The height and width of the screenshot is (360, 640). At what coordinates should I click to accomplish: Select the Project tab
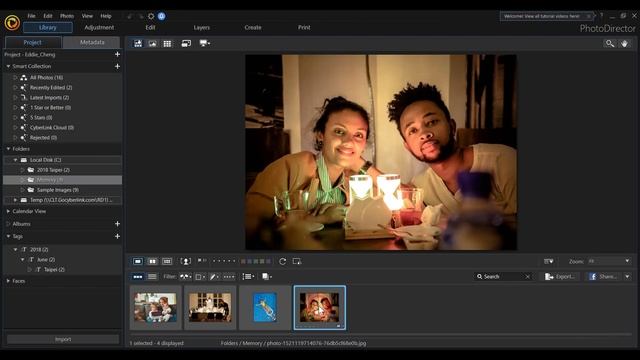coord(33,42)
